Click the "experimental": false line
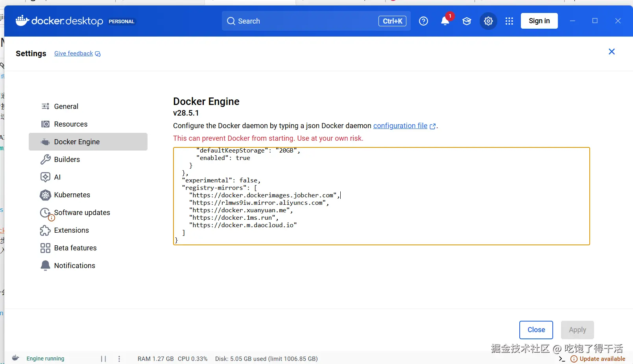This screenshot has width=633, height=364. point(221,180)
